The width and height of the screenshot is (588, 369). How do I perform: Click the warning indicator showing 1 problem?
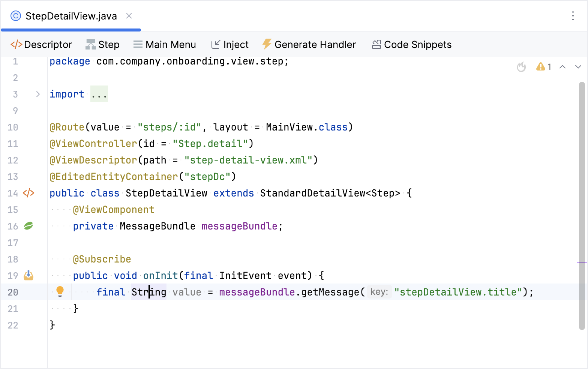click(543, 67)
